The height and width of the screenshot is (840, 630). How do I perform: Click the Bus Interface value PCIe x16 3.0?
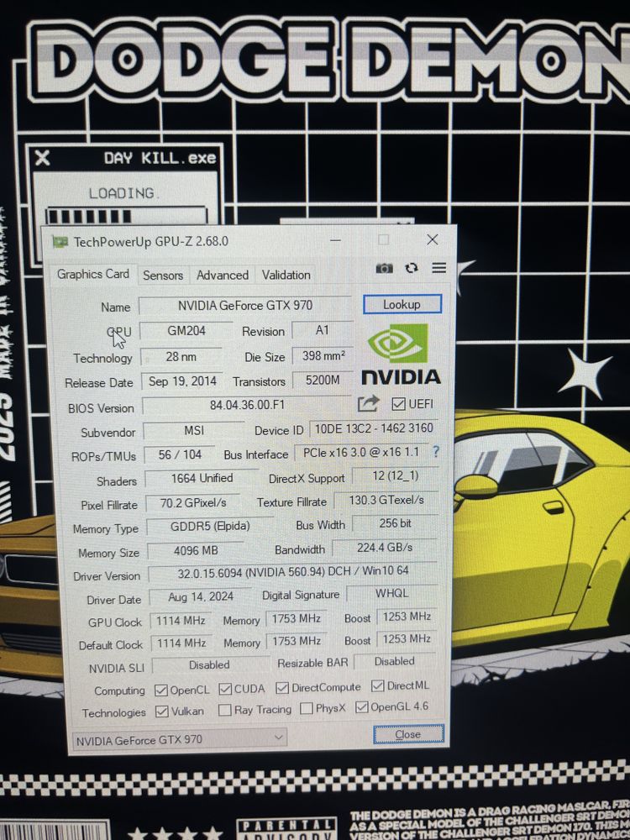click(x=361, y=453)
